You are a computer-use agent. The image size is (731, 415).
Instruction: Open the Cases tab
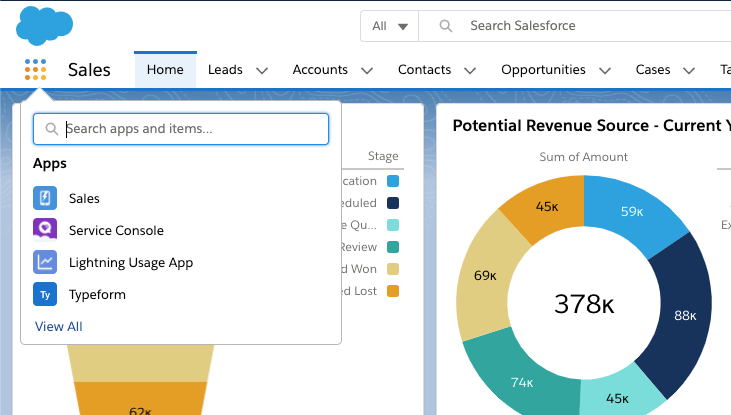coord(653,69)
